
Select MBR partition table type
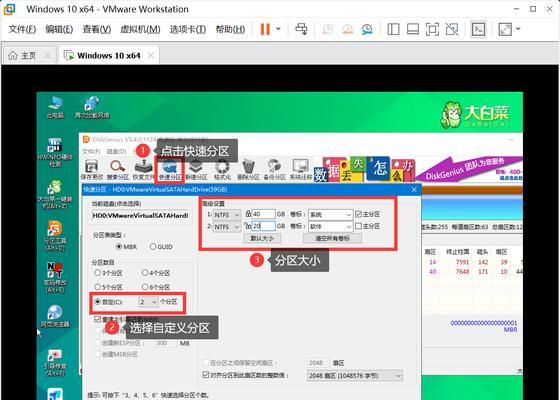tap(119, 246)
